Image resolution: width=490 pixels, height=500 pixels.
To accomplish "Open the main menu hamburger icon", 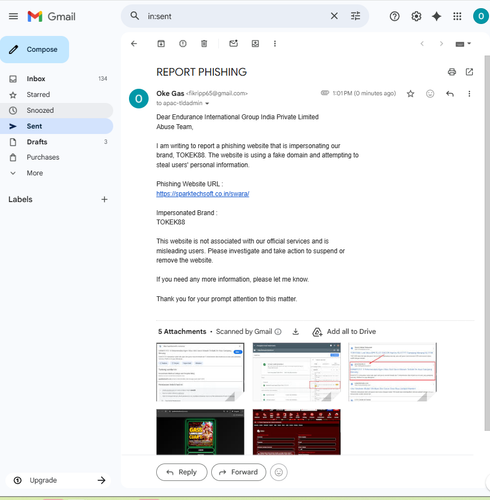I will click(13, 16).
